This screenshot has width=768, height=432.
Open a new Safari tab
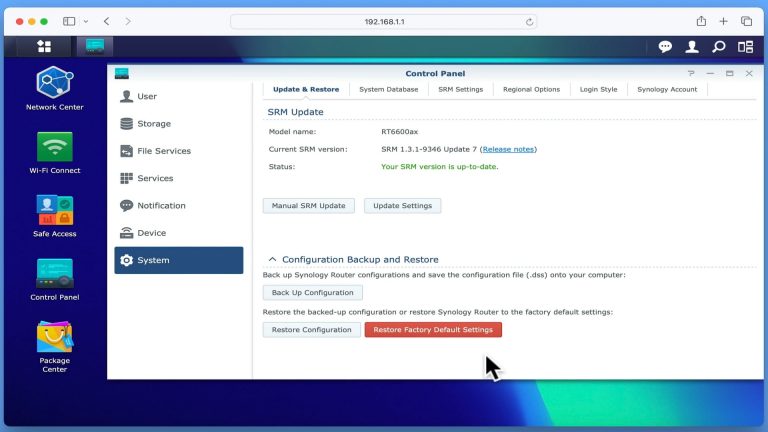click(723, 21)
